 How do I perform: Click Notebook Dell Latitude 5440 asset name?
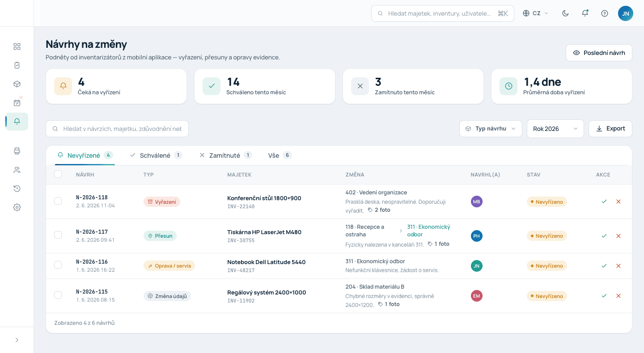click(267, 262)
